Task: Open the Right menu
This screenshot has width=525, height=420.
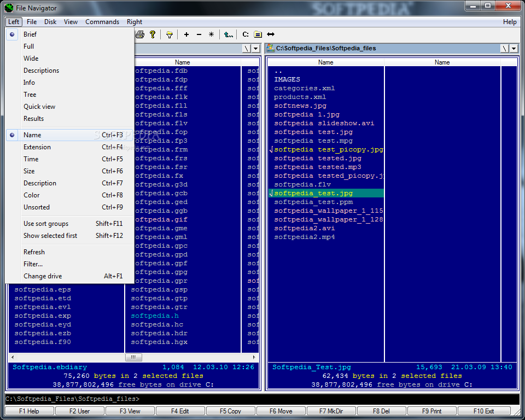Action: 135,22
